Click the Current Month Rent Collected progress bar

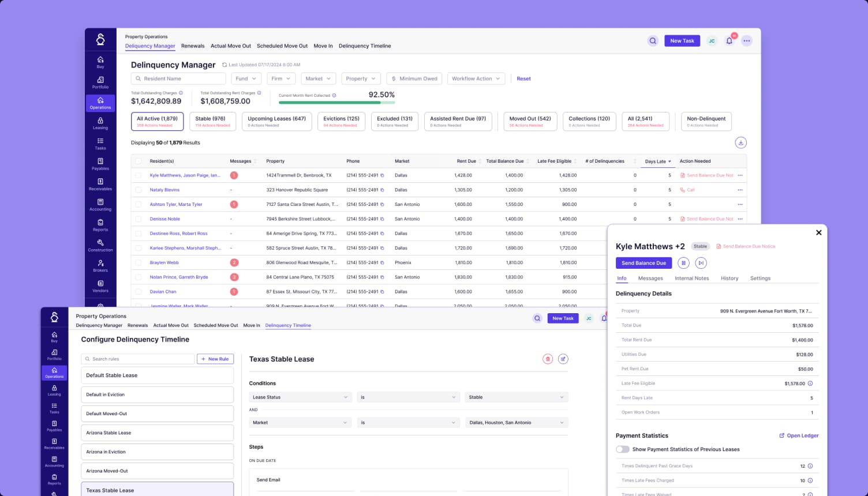point(338,102)
